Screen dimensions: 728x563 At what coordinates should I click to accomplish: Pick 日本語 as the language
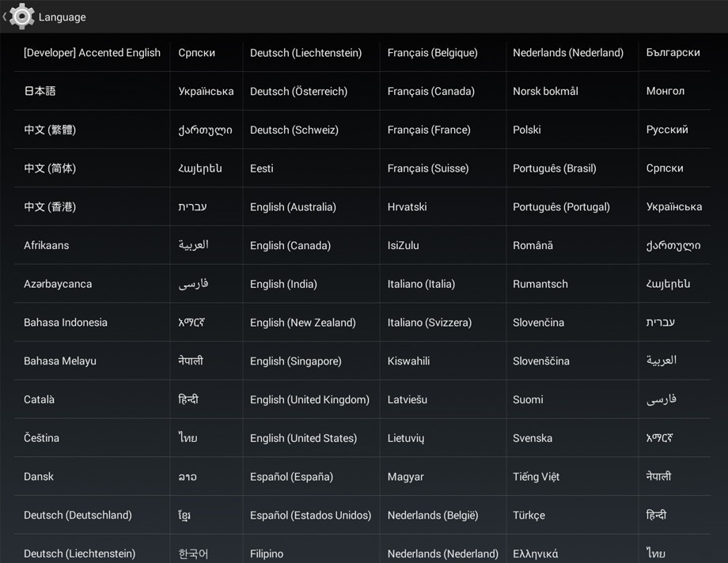(40, 91)
